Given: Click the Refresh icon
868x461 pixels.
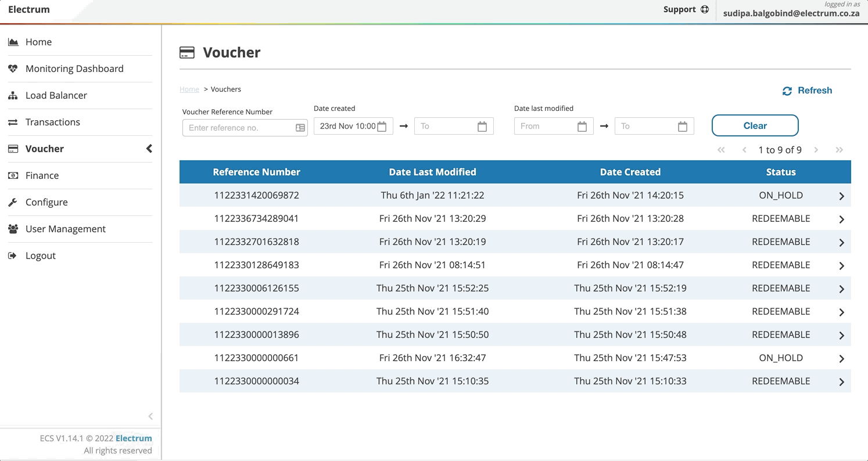Looking at the screenshot, I should point(787,91).
